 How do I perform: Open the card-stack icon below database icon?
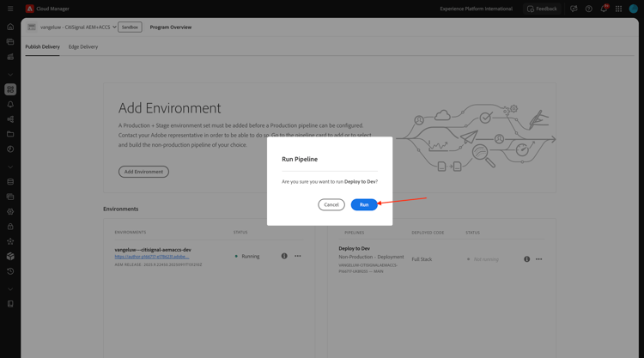[10, 197]
